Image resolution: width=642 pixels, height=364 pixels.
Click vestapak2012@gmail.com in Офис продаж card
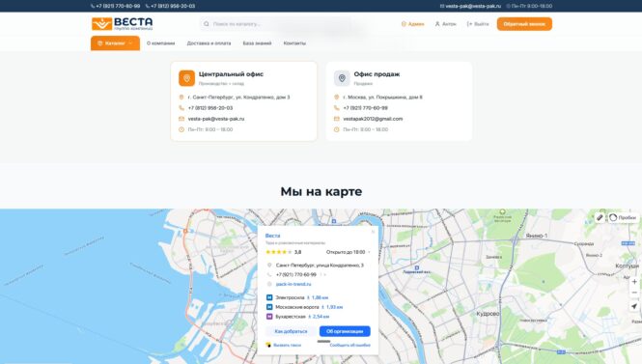[373, 119]
